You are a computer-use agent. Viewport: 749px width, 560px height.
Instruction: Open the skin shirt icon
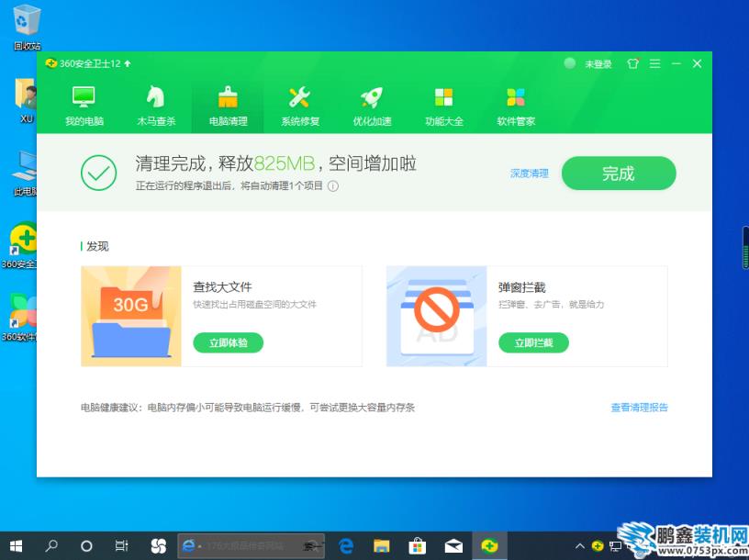[x=633, y=63]
